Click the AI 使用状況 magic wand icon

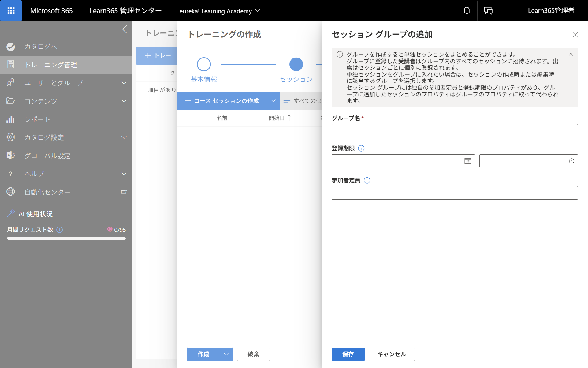[x=11, y=213]
